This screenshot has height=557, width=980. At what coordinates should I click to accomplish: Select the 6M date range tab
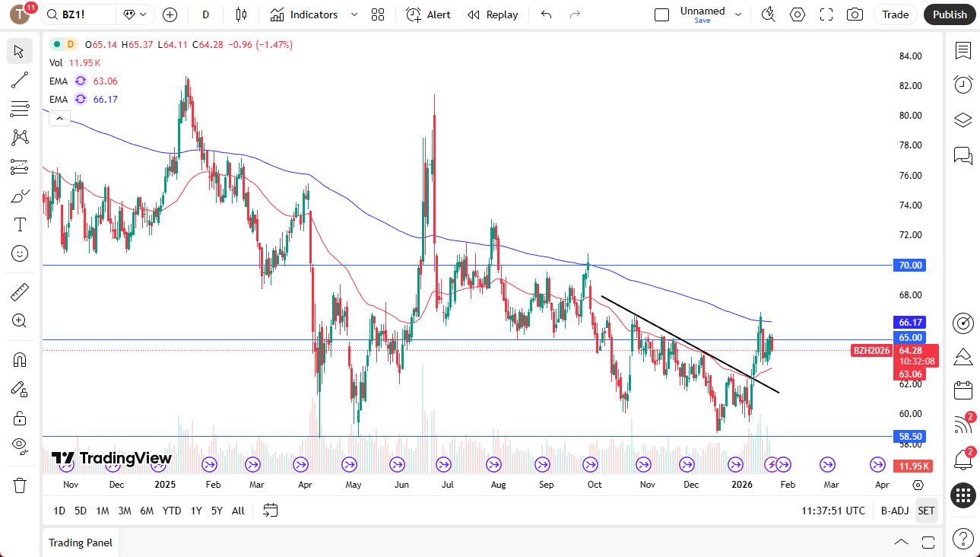click(147, 511)
